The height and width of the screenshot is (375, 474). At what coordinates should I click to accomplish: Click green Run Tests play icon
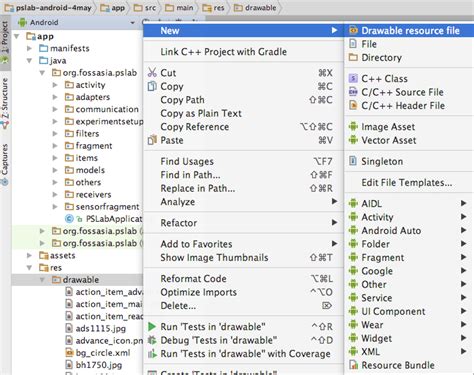(x=152, y=326)
